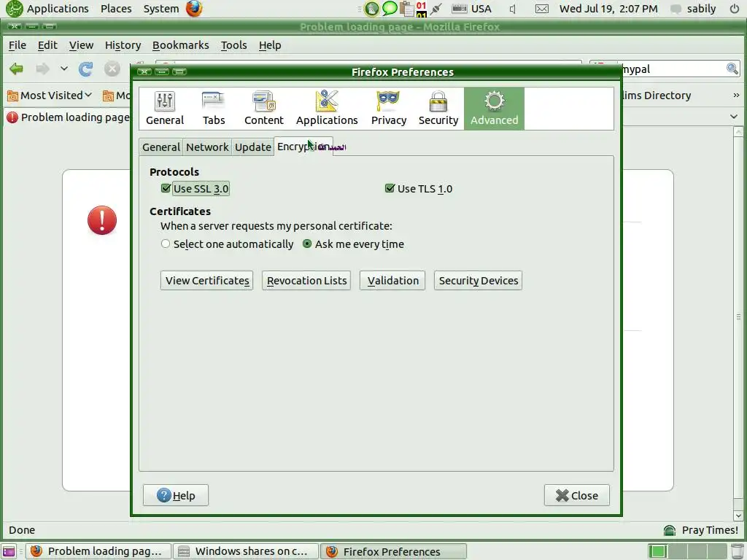
Task: Switch to Problem loading page taskbar item
Action: (99, 551)
